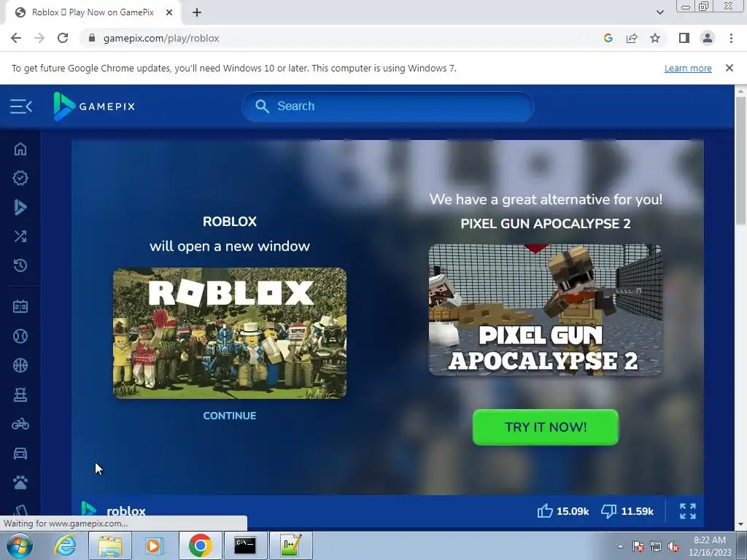Click CONTINUE to open Roblox

click(x=230, y=416)
